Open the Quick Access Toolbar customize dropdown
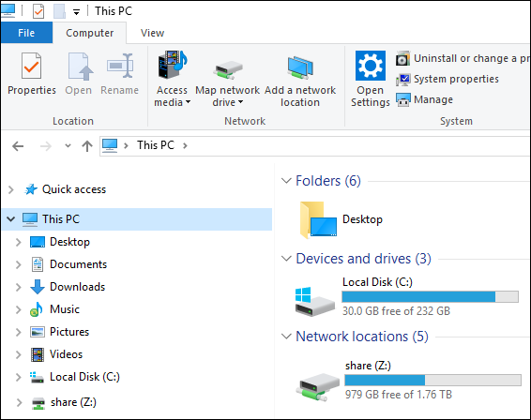 77,12
